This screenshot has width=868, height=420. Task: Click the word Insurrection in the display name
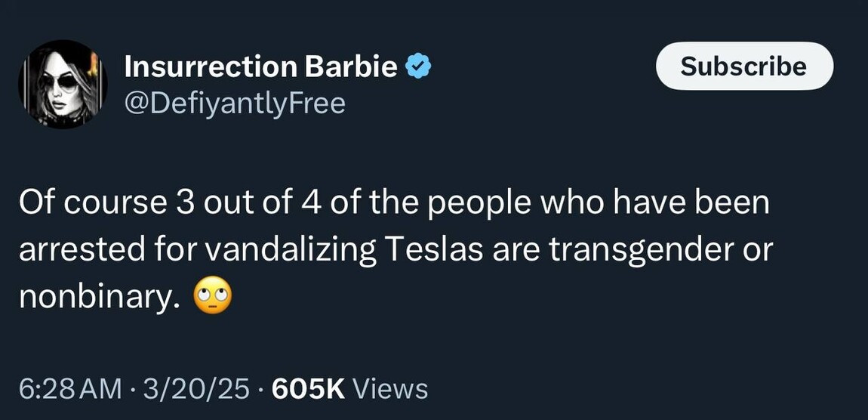(x=211, y=67)
